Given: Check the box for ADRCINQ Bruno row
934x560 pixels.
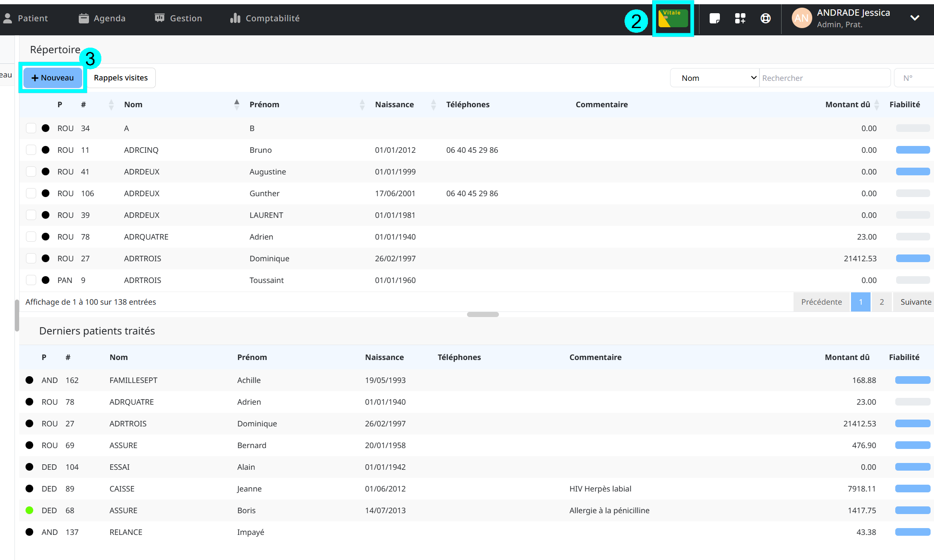Looking at the screenshot, I should tap(31, 150).
